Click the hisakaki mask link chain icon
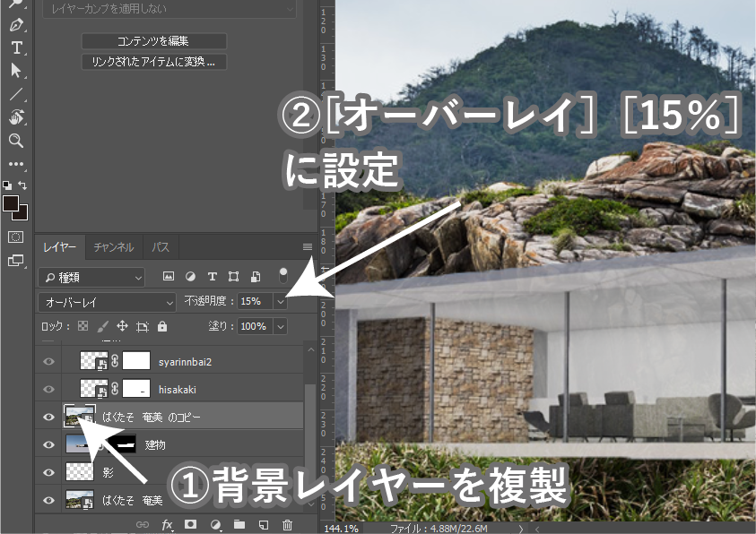Viewport: 756px width, 534px height. coord(115,389)
